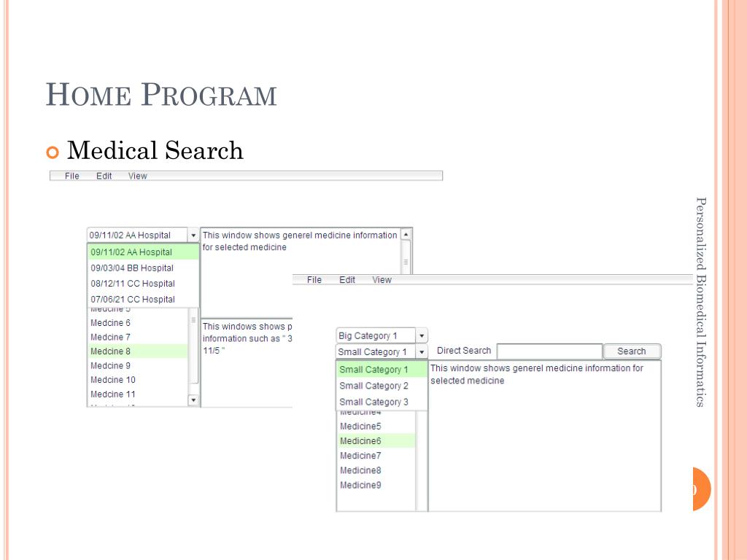Open Edit menu in left window
The width and height of the screenshot is (747, 560).
pos(104,176)
